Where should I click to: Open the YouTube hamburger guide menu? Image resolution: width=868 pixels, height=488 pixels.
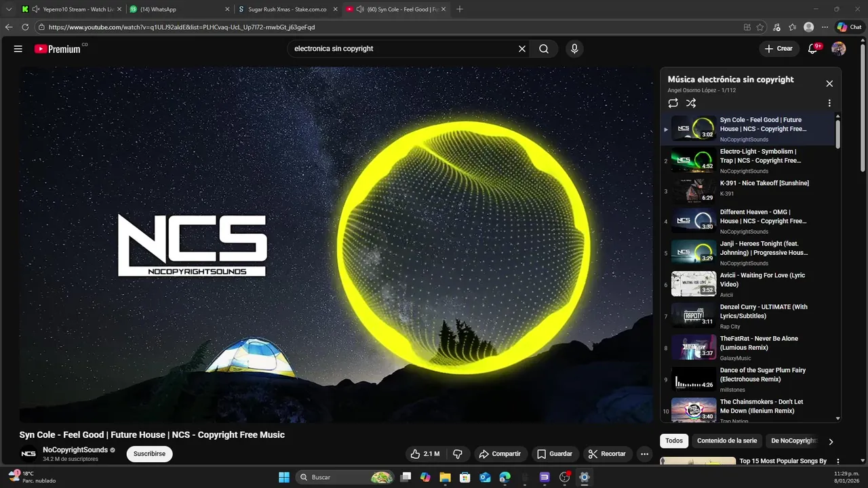pos(18,49)
